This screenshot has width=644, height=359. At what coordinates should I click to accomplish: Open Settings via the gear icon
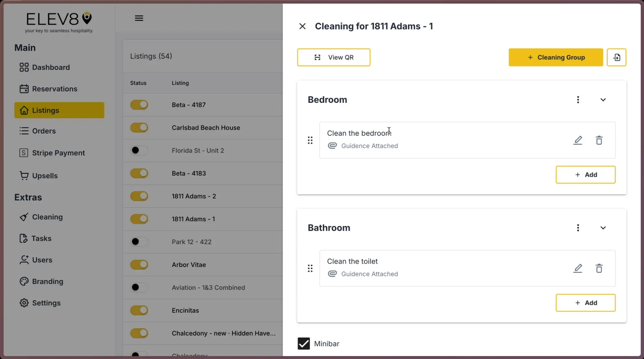click(x=24, y=303)
